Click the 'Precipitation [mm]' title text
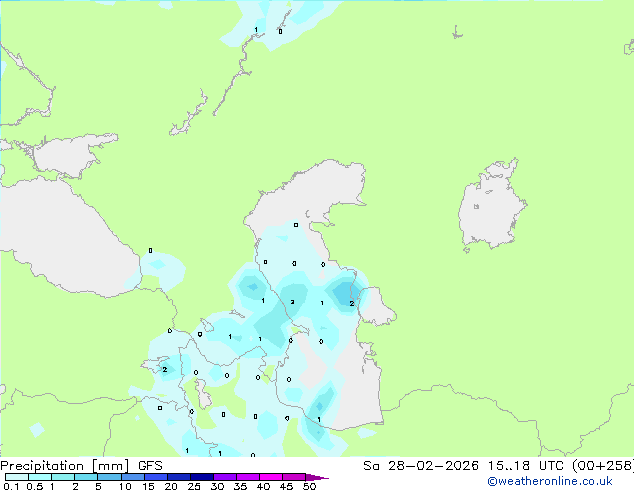This screenshot has height=490, width=634. coord(65,466)
